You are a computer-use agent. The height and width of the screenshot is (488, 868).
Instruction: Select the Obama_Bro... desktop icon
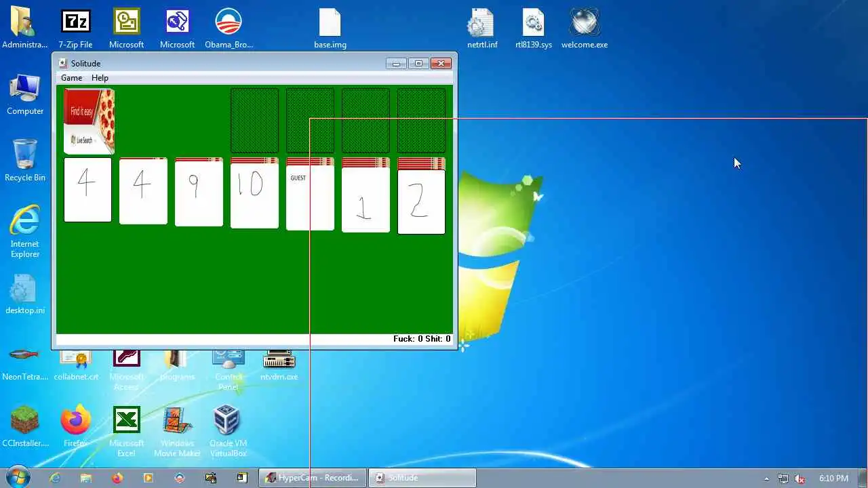[229, 28]
